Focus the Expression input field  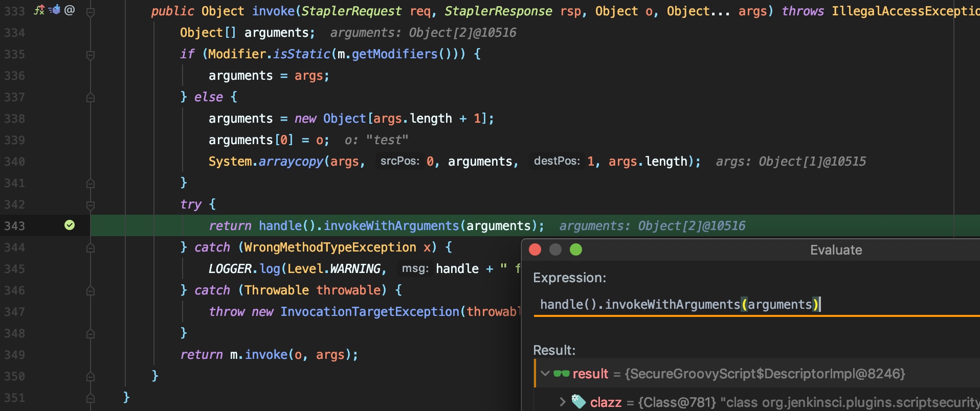pos(757,305)
